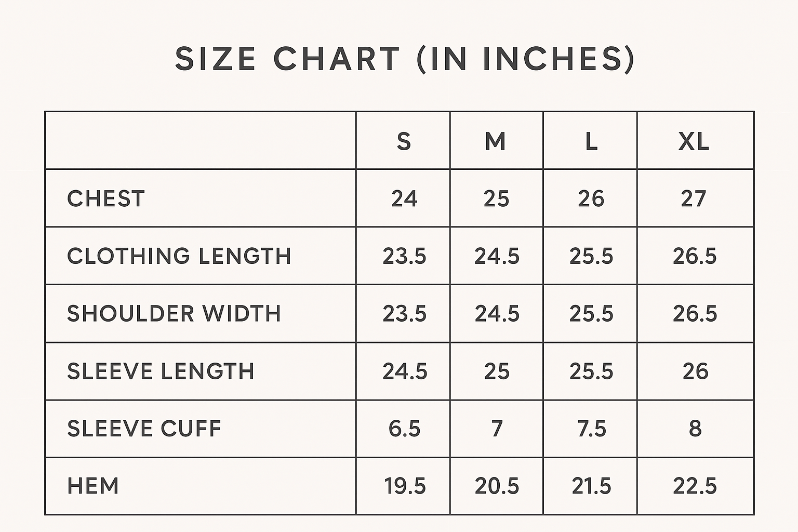This screenshot has height=532, width=798.
Task: Select the Shoulder Width row label
Action: tap(174, 314)
